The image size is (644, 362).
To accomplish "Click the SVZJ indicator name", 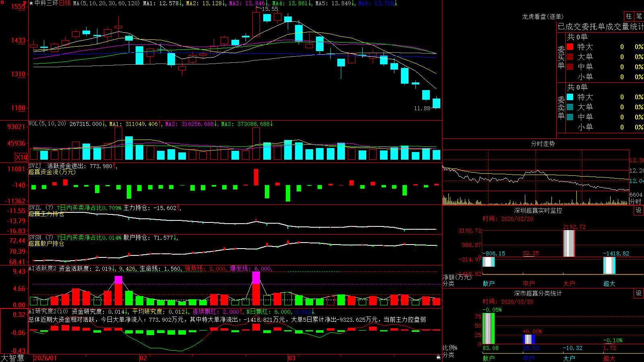I will 35,166.
